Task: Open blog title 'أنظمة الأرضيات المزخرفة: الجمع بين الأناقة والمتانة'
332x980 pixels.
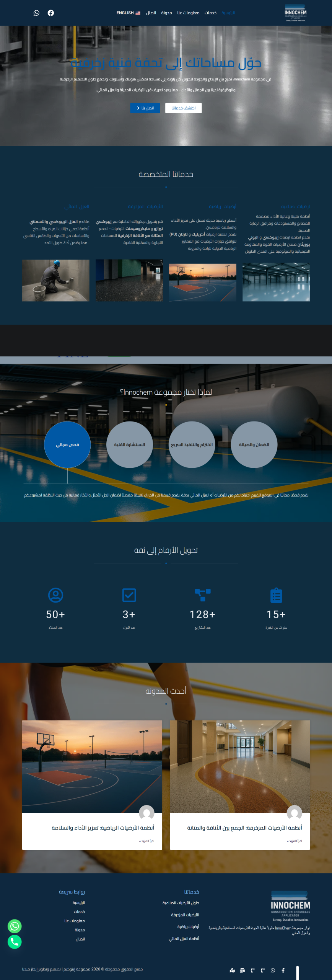Action: tap(244, 828)
